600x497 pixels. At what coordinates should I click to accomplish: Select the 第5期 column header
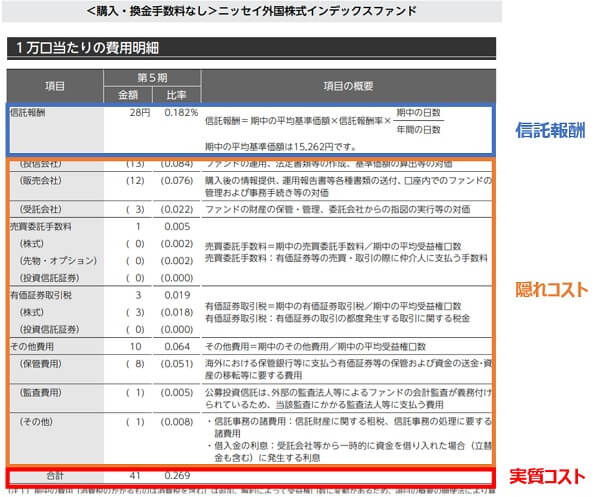pos(152,78)
